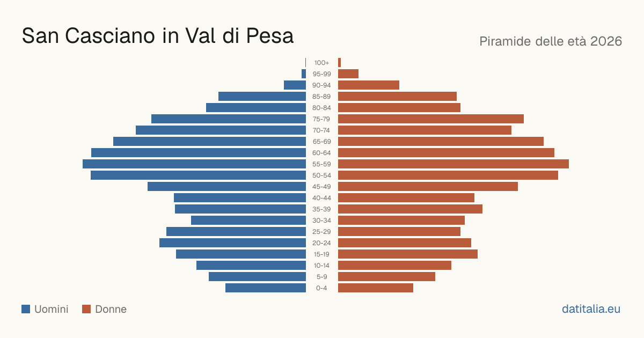Select the women's 15-19 bar
Screen dimensions: 644x338
(x=408, y=254)
